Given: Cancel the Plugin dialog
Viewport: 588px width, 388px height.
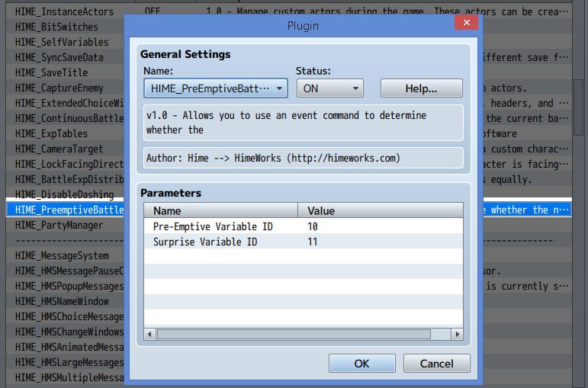Looking at the screenshot, I should pyautogui.click(x=436, y=364).
